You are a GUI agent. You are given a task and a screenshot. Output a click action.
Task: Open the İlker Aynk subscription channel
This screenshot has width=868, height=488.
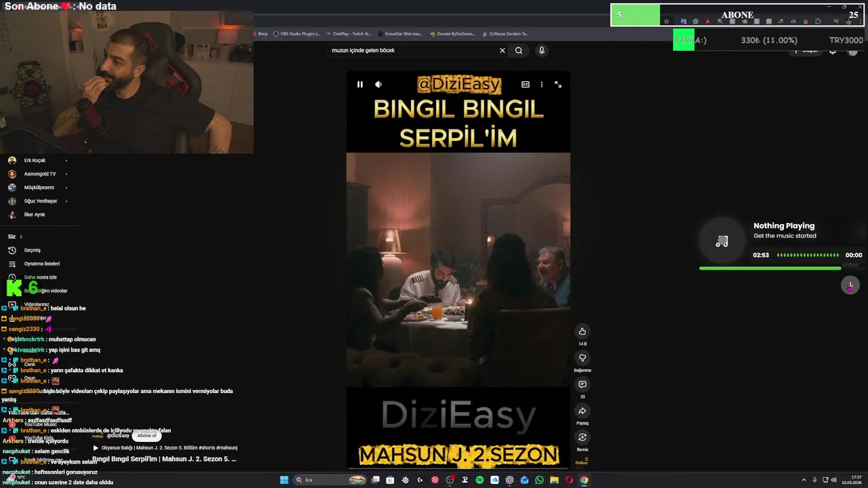pos(35,215)
